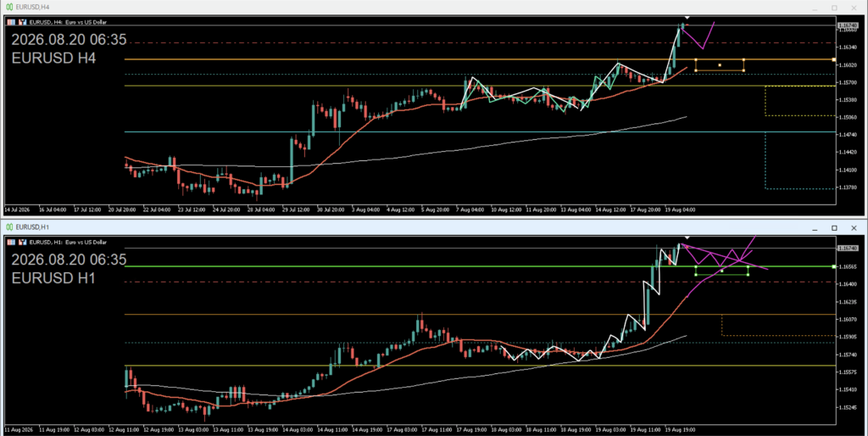
Task: Click the 1.16565 price on H1 scale
Action: point(848,266)
